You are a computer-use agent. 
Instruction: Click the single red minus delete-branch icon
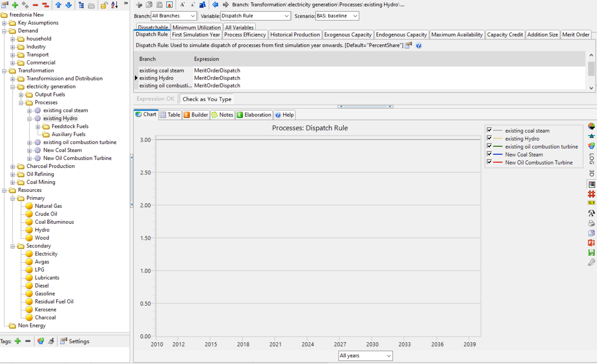click(x=35, y=5)
